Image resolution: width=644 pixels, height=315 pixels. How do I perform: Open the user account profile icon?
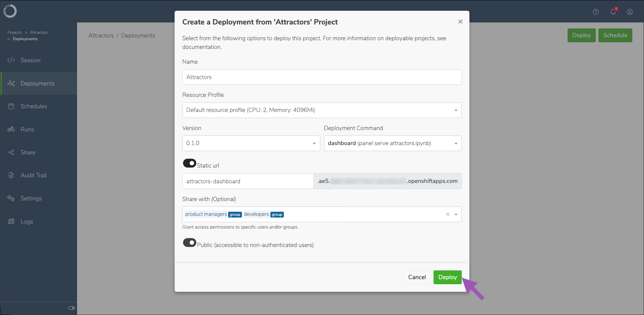[x=630, y=12]
